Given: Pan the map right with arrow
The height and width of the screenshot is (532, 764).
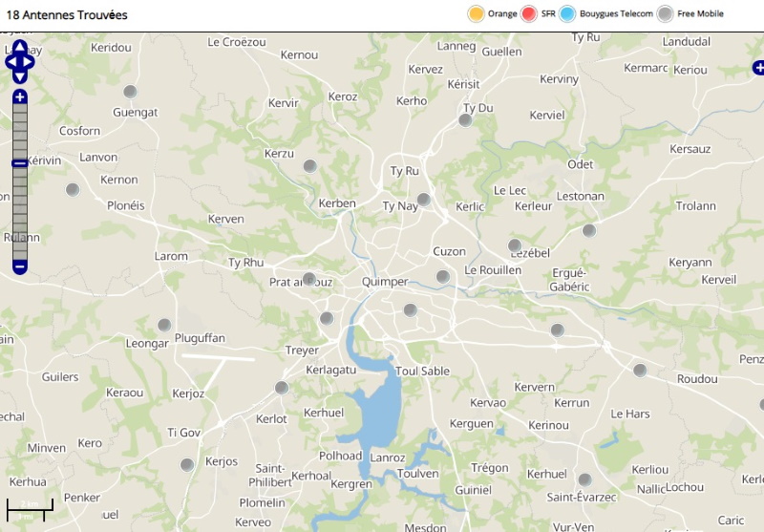Looking at the screenshot, I should pyautogui.click(x=29, y=62).
